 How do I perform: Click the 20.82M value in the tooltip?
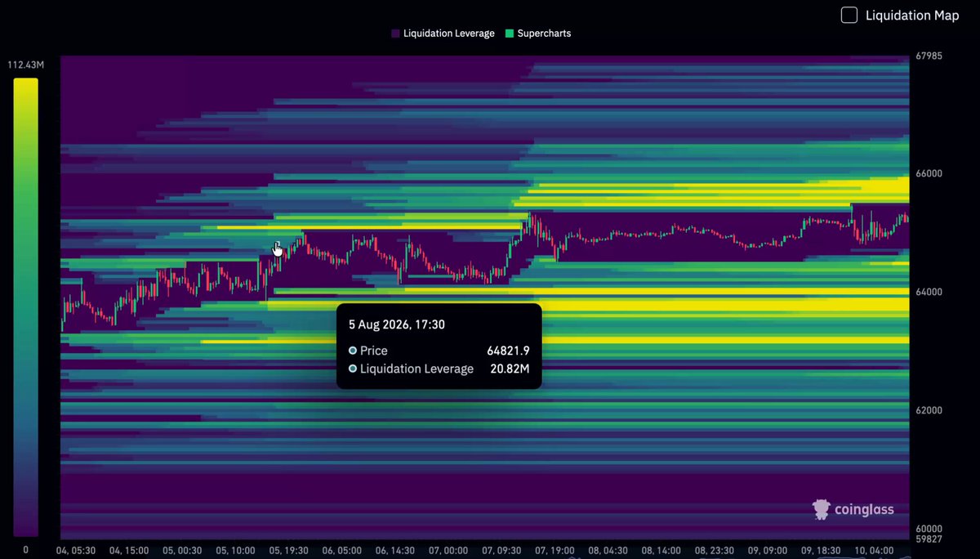[x=510, y=369]
